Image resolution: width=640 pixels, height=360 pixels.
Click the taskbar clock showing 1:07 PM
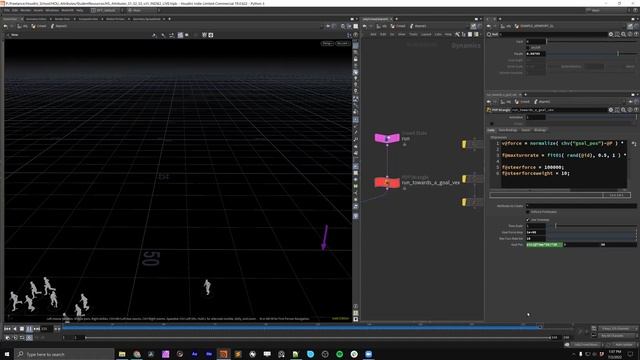[614, 354]
